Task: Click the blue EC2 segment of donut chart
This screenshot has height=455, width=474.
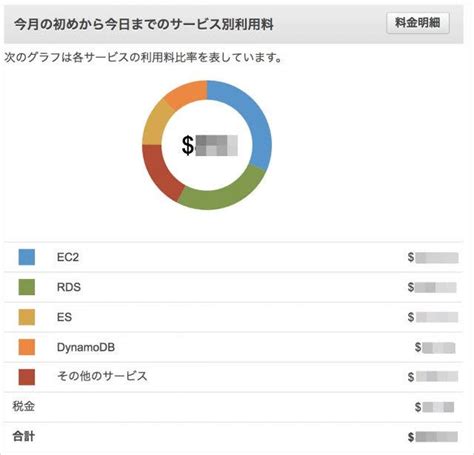Action: click(x=253, y=120)
